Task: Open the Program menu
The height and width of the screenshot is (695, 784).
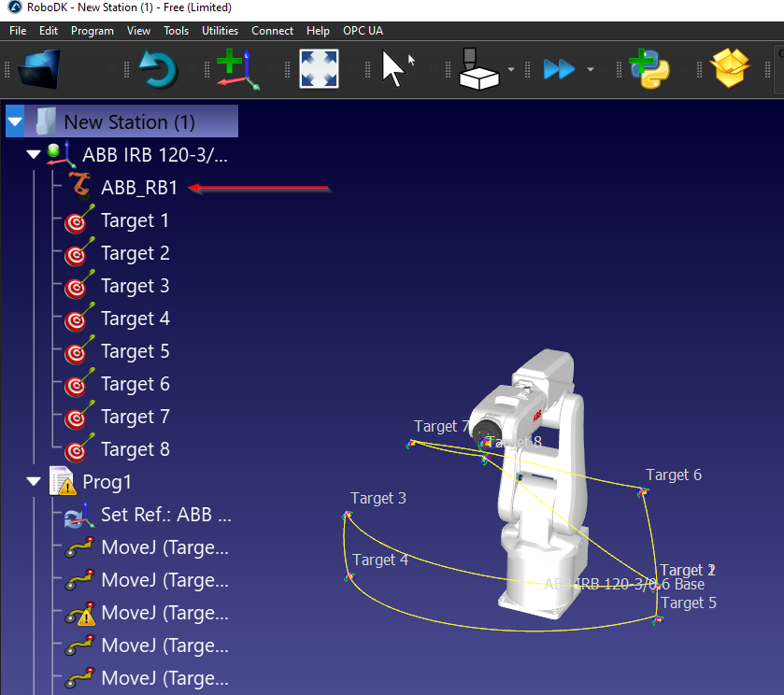Action: click(x=92, y=31)
